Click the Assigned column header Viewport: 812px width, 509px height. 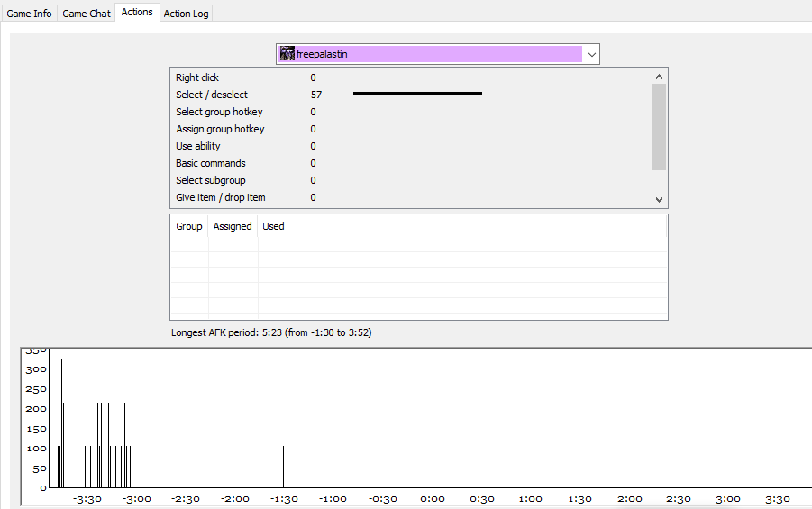pos(232,226)
